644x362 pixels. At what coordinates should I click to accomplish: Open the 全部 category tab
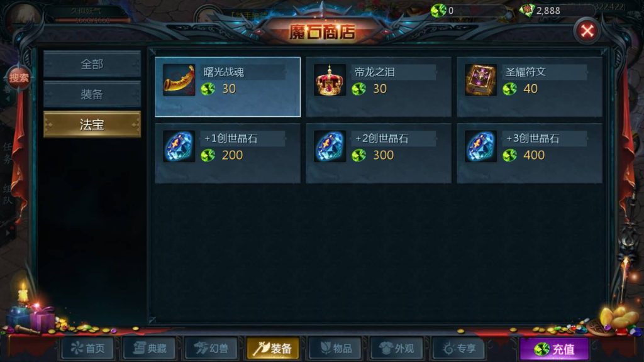tap(92, 64)
